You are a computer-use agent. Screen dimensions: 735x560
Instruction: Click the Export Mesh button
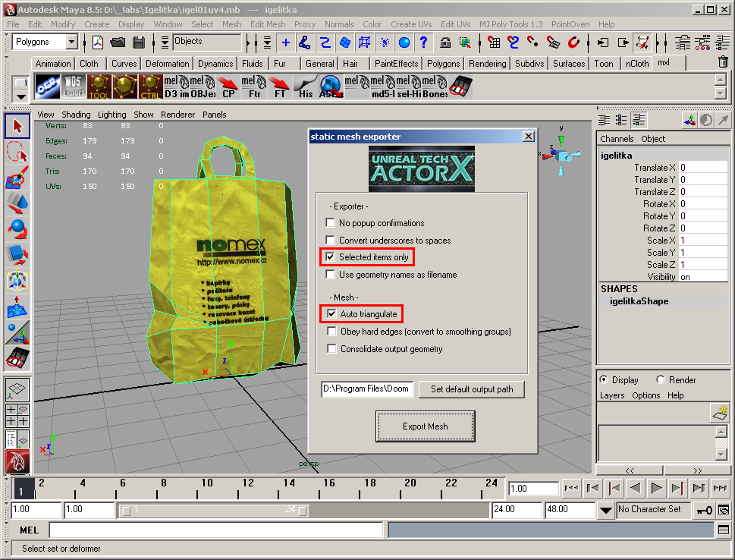426,426
